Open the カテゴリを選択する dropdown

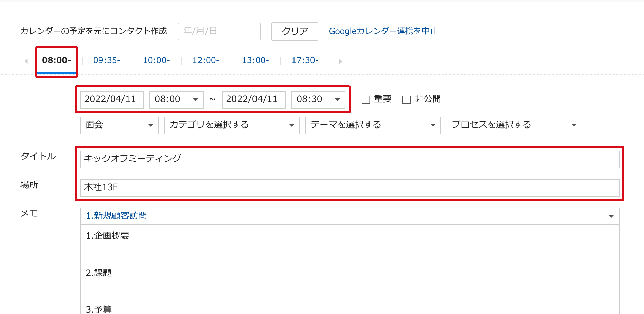click(232, 125)
